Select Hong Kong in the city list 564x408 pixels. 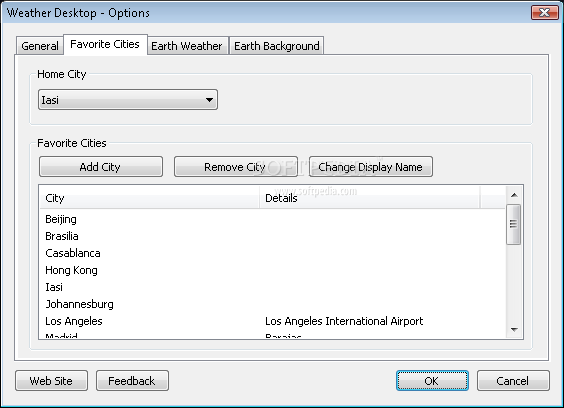71,270
